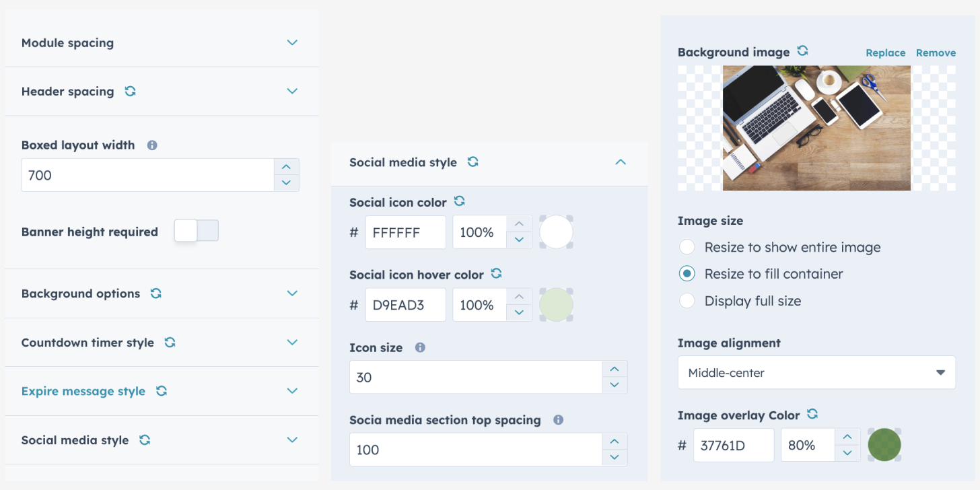This screenshot has width=980, height=490.
Task: Click reset icon beside Social icon hover color
Action: pos(497,274)
